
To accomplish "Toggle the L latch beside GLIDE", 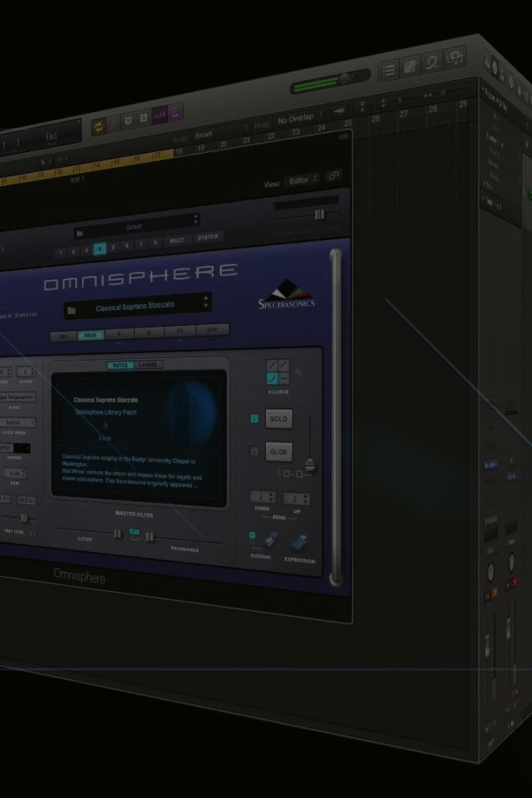I will coord(254,451).
